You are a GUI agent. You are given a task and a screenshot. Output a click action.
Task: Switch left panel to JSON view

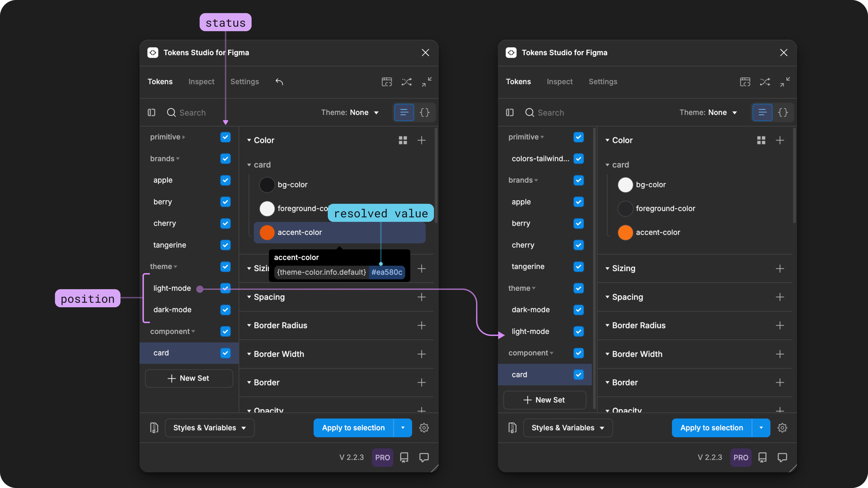point(425,113)
